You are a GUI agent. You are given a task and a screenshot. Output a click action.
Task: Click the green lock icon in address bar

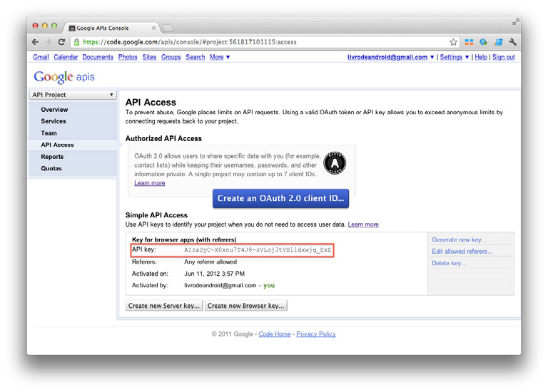[x=76, y=42]
